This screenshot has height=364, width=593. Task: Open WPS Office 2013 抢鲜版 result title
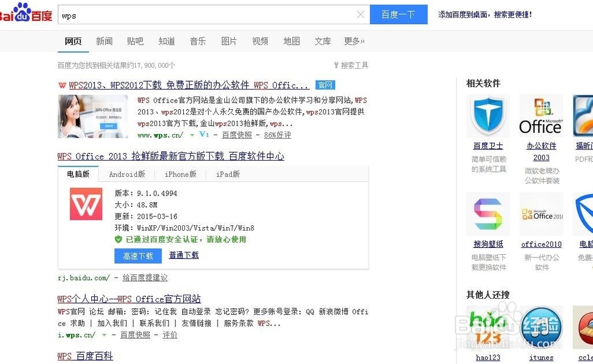(x=171, y=156)
